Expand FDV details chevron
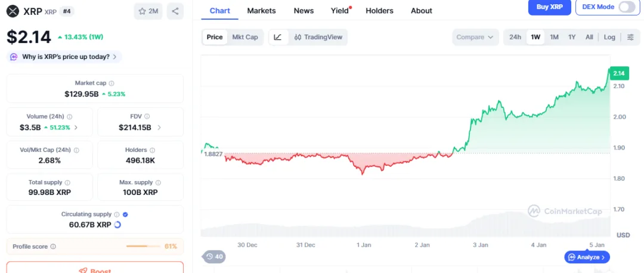The image size is (644, 273). point(159,128)
